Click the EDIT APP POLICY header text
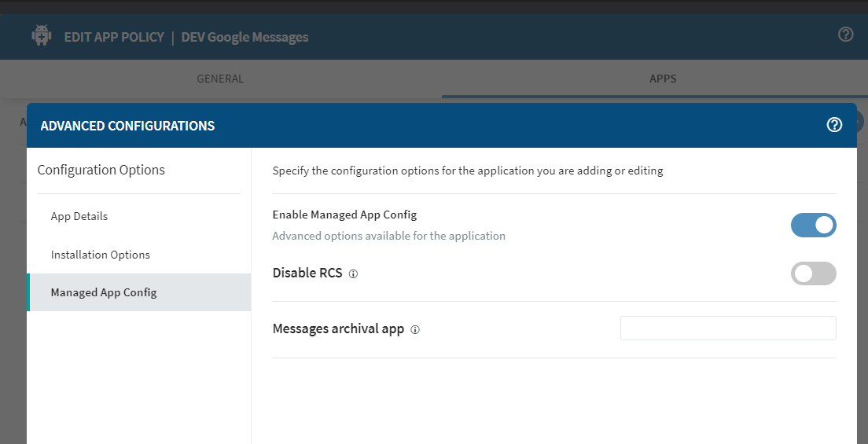The width and height of the screenshot is (868, 444). coord(114,37)
